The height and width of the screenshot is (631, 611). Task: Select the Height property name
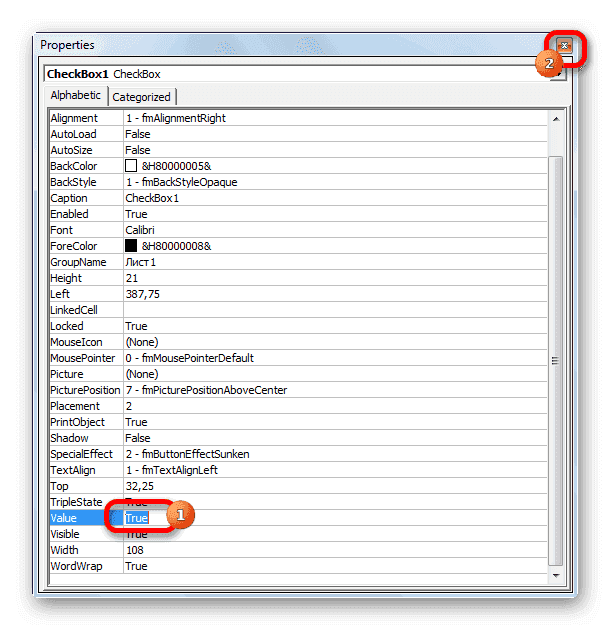(66, 278)
